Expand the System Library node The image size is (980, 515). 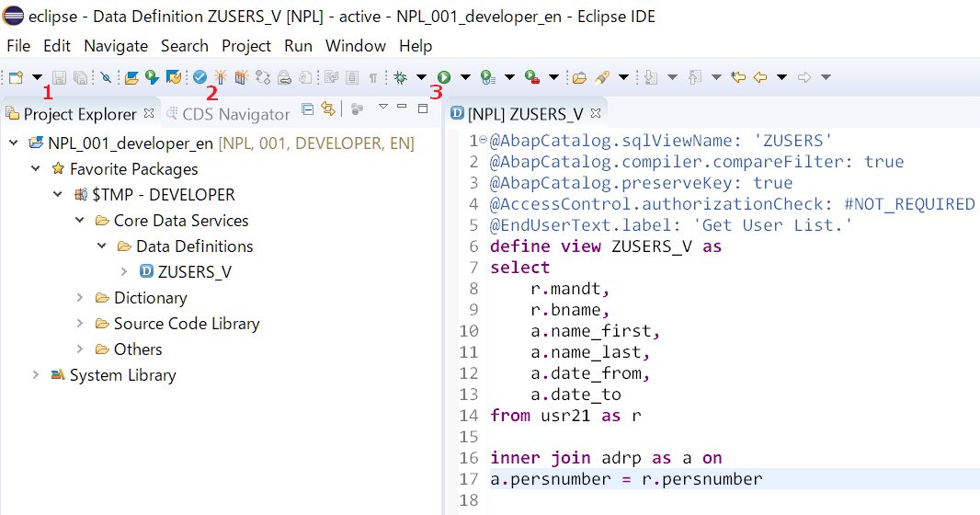point(36,374)
